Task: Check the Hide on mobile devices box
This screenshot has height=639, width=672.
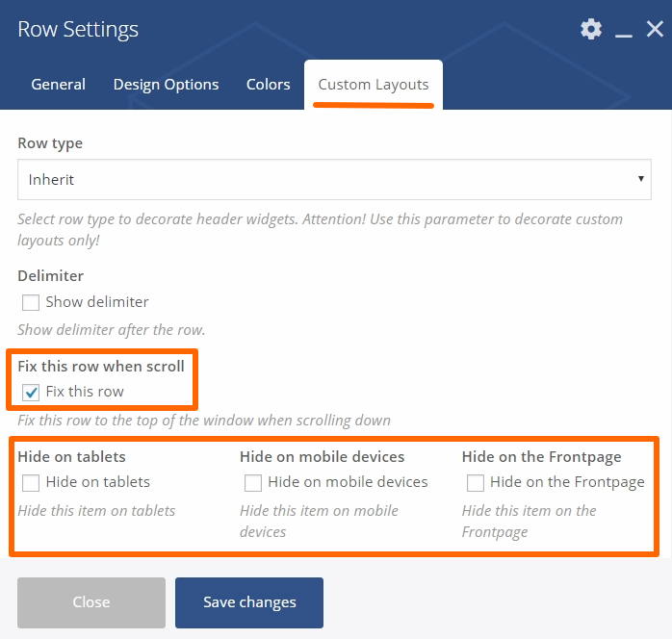Action: tap(253, 482)
